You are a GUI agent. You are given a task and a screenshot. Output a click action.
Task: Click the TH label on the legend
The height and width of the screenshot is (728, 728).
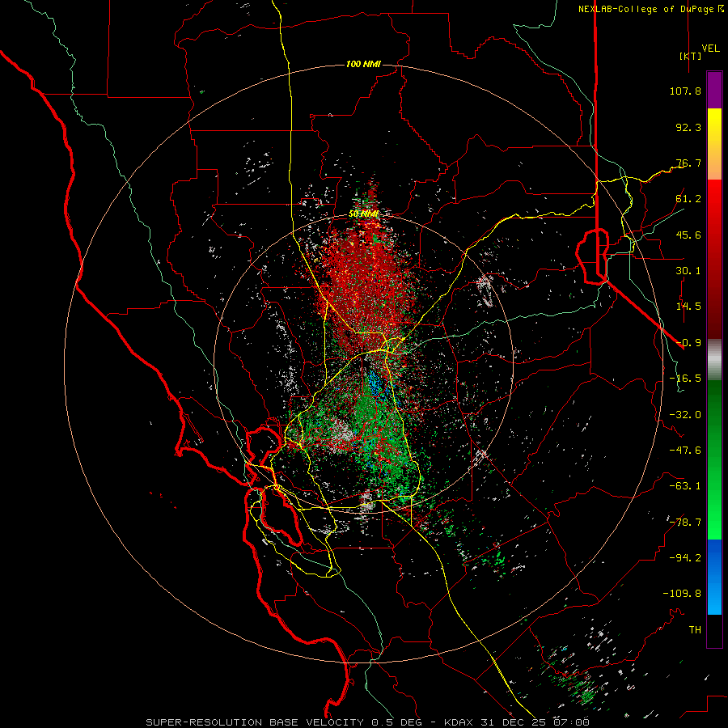point(695,630)
